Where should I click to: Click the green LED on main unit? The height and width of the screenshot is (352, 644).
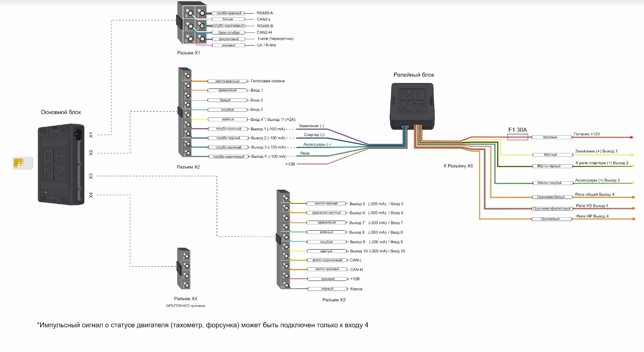point(46,192)
